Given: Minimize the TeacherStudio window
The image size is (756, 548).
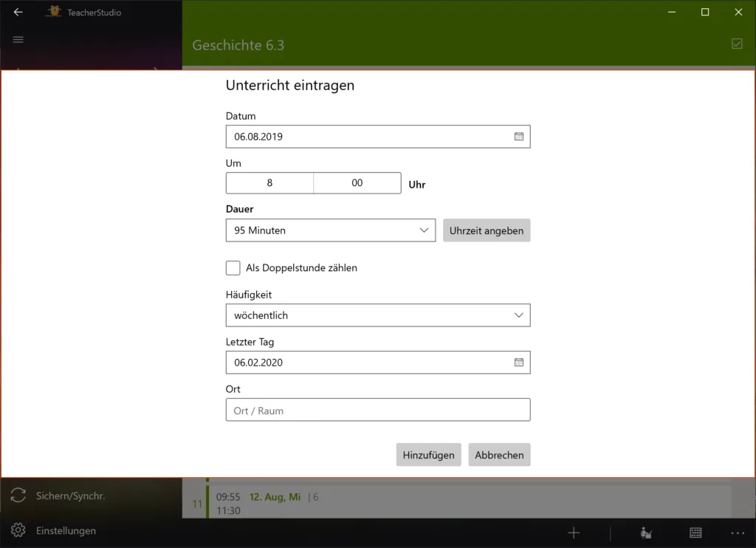Looking at the screenshot, I should [x=672, y=12].
